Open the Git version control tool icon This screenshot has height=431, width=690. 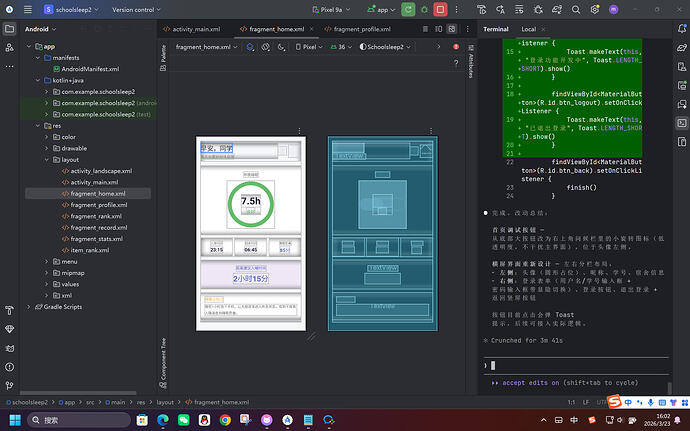coord(9,386)
